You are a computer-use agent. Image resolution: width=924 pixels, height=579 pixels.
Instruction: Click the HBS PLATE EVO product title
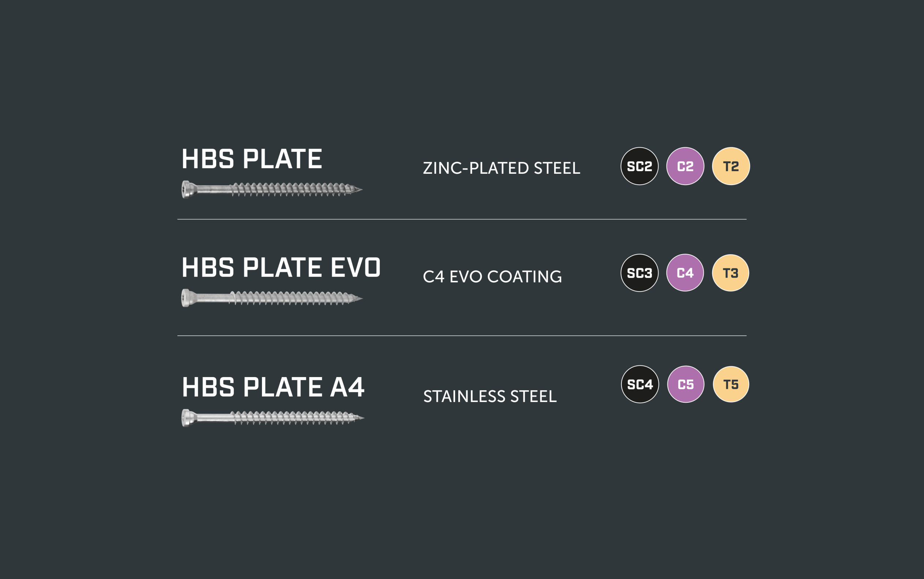[x=281, y=267]
